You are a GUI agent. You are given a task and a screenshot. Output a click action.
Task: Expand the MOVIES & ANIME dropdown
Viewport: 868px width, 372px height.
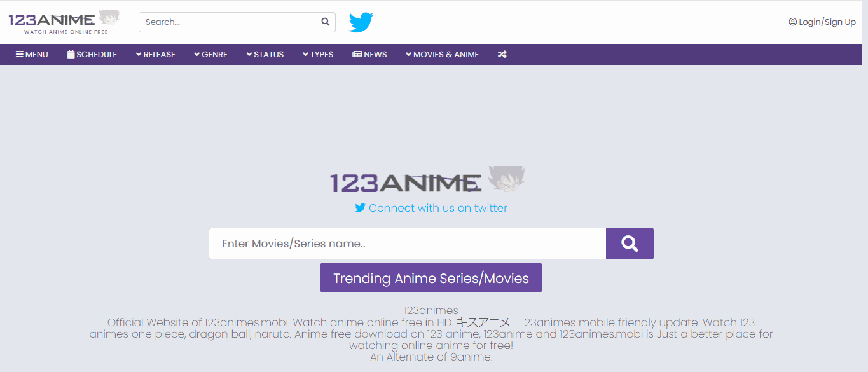pyautogui.click(x=442, y=55)
